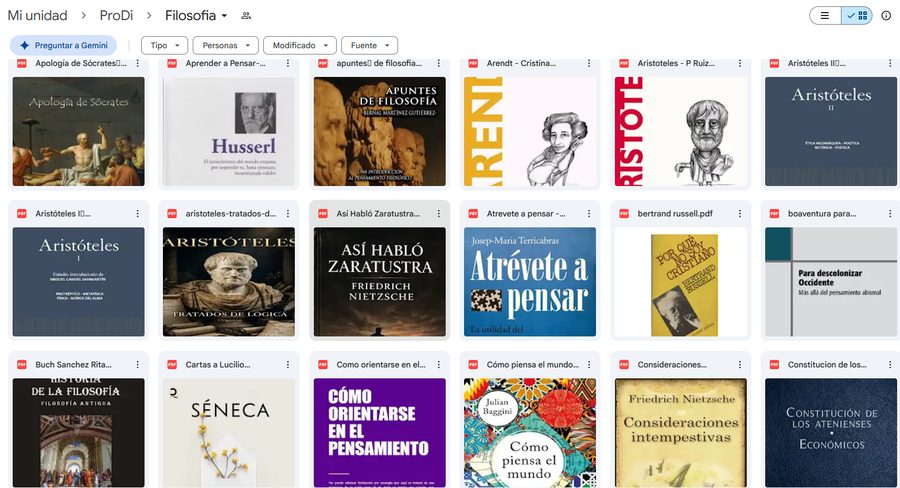The height and width of the screenshot is (488, 900).
Task: Open more options for Consideraciones file
Action: [x=740, y=365]
